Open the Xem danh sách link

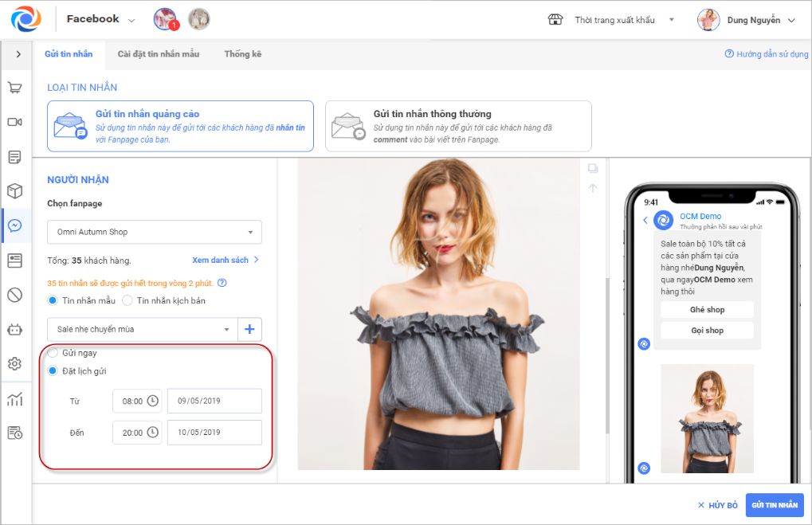[226, 260]
